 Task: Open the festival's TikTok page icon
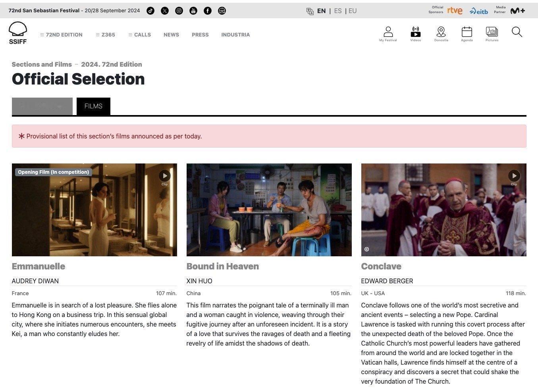pyautogui.click(x=150, y=11)
